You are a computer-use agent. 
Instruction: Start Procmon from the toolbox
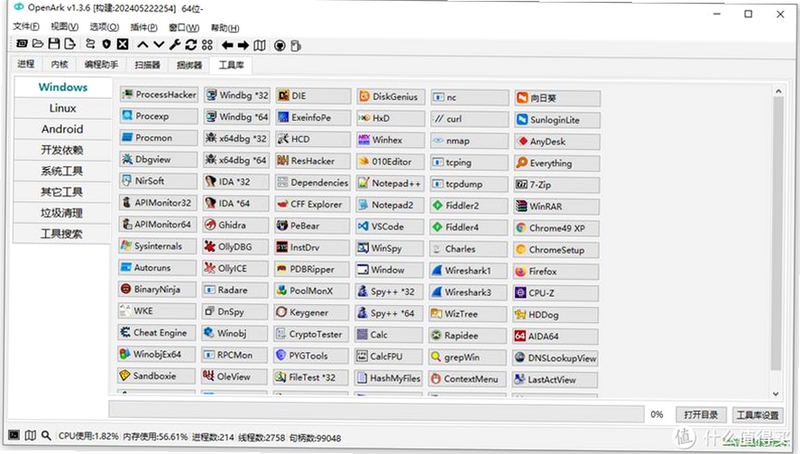[x=158, y=138]
